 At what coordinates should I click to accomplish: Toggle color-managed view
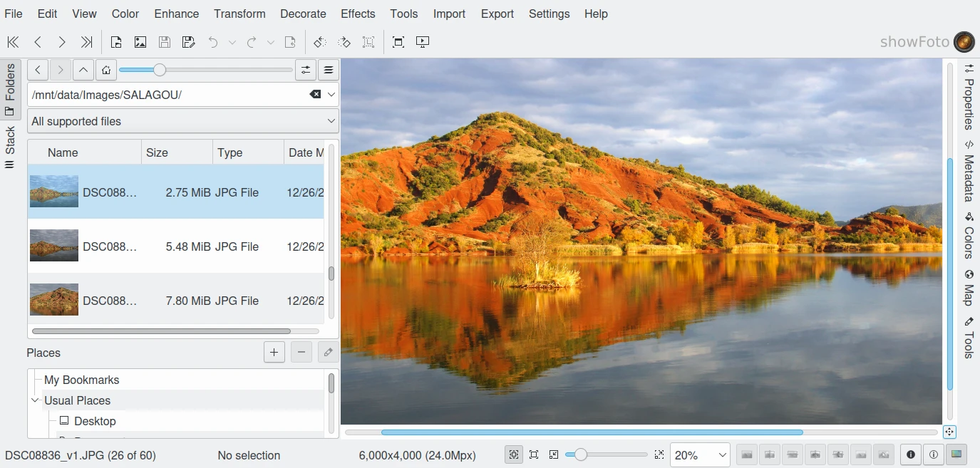tap(956, 454)
